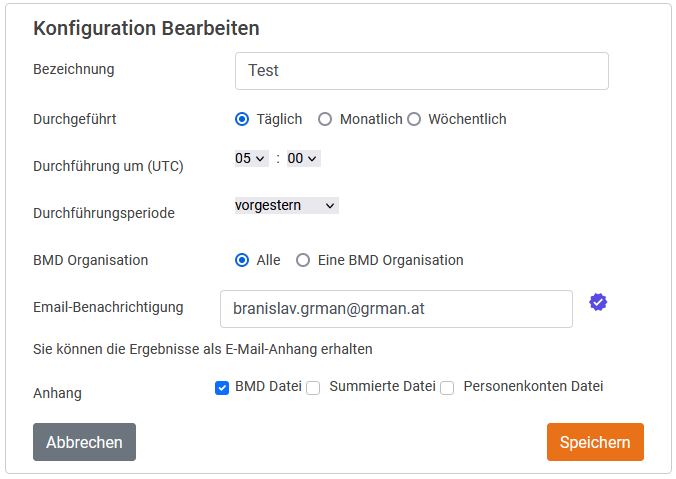Screen dimensions: 676x479
Task: Uncheck the BMD Datei checkbox
Action: click(x=222, y=388)
